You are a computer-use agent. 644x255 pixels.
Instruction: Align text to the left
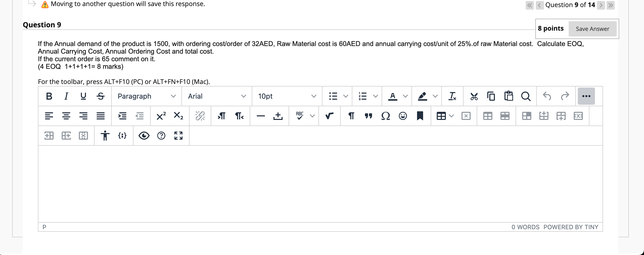tap(49, 116)
